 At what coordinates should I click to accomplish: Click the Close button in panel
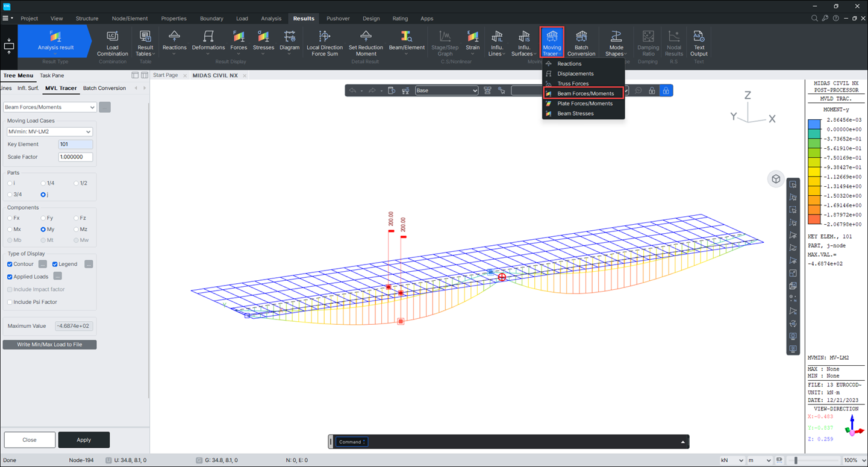tap(30, 440)
